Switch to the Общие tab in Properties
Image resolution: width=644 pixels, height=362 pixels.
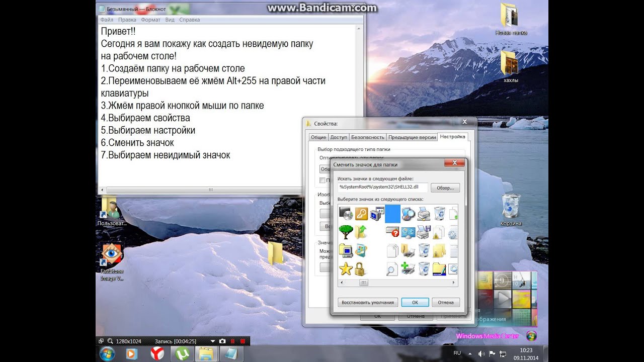tap(318, 137)
